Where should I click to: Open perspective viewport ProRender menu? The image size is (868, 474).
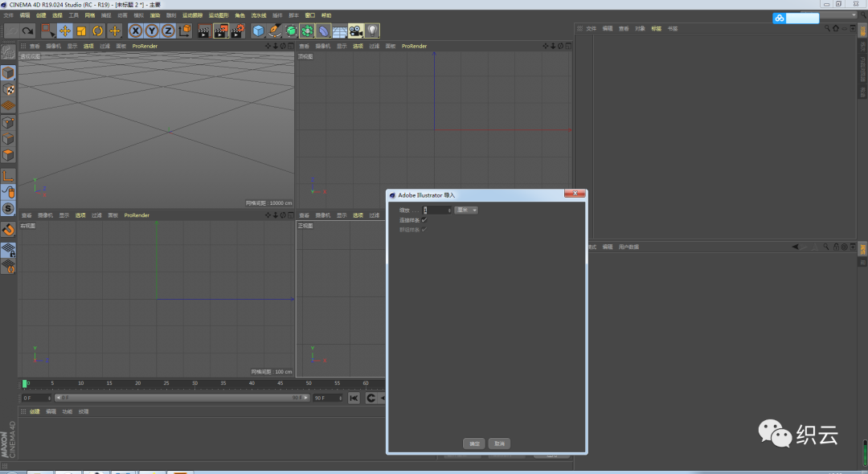(x=145, y=47)
